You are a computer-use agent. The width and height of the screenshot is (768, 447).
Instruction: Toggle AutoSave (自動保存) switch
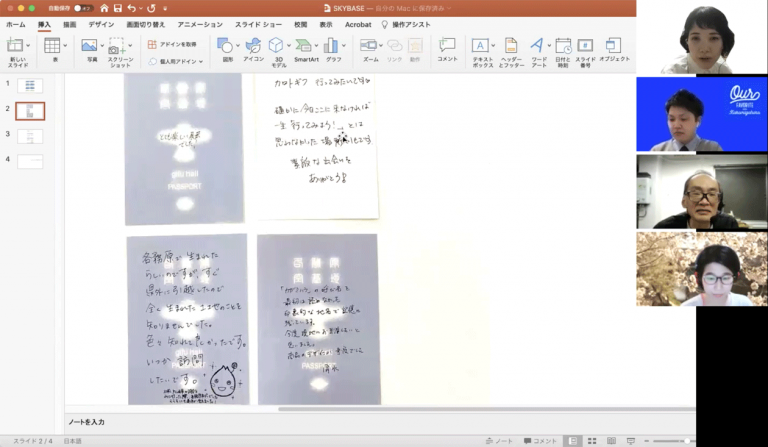point(84,8)
